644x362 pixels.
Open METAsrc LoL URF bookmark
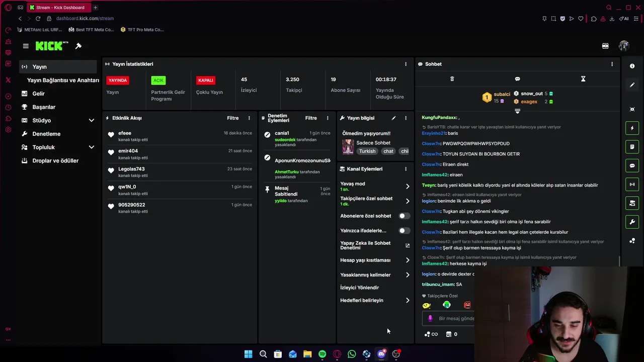(40, 30)
